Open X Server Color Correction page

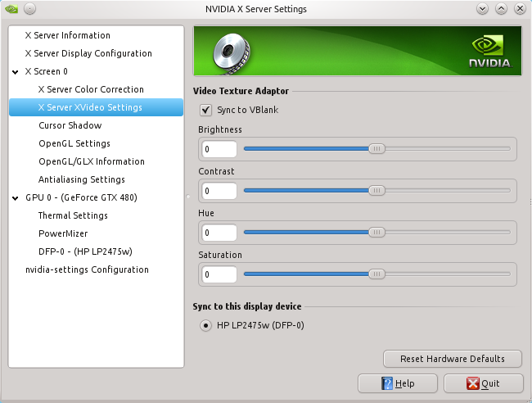click(91, 89)
